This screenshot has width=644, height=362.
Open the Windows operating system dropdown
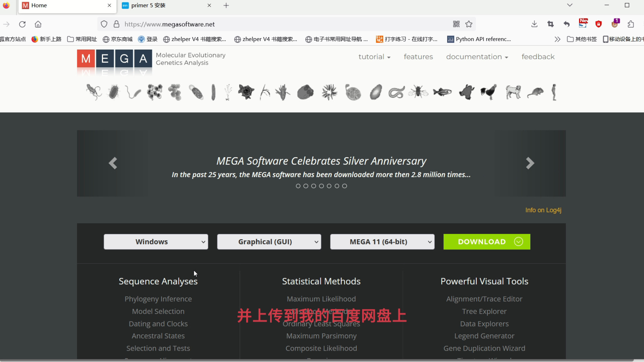pos(156,242)
